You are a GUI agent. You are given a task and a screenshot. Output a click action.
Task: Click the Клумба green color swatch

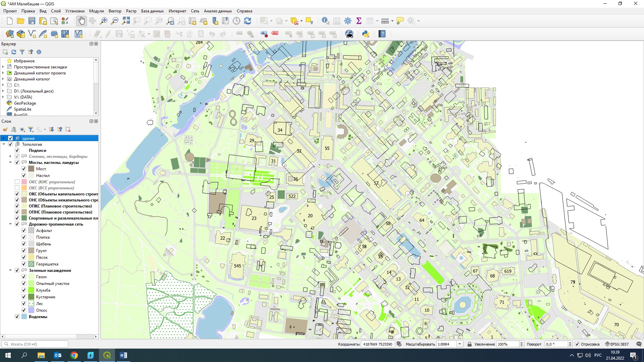coord(31,290)
